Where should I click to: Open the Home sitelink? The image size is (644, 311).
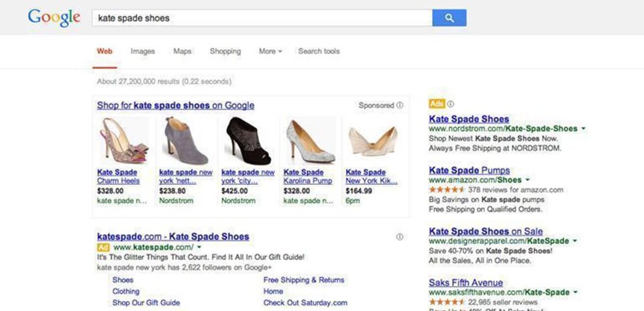pyautogui.click(x=273, y=292)
